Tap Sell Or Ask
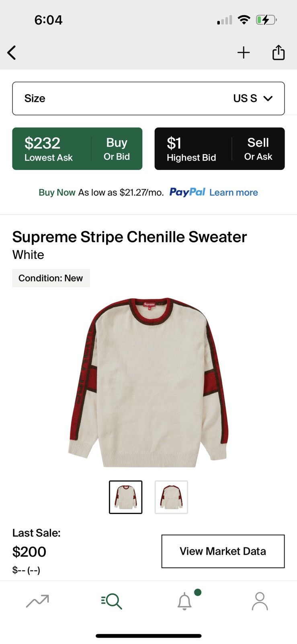Viewport: 297px width, 644px height. tap(258, 149)
